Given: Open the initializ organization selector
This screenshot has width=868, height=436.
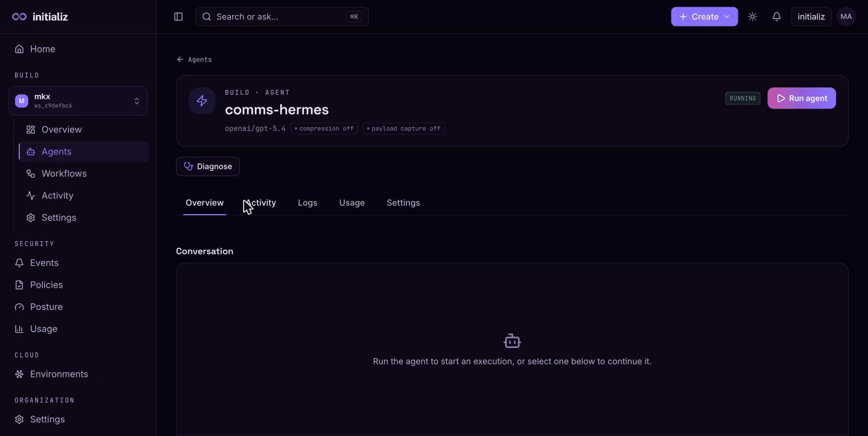Looking at the screenshot, I should pyautogui.click(x=811, y=17).
